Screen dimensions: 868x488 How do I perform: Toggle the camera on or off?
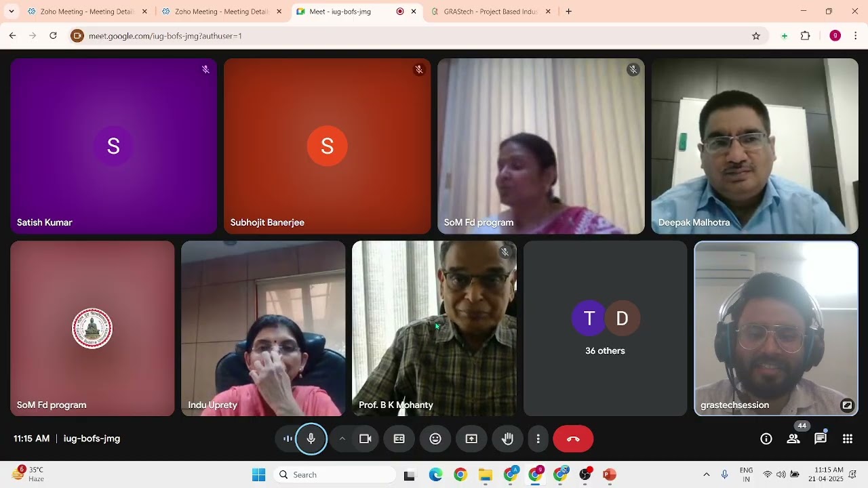(366, 439)
